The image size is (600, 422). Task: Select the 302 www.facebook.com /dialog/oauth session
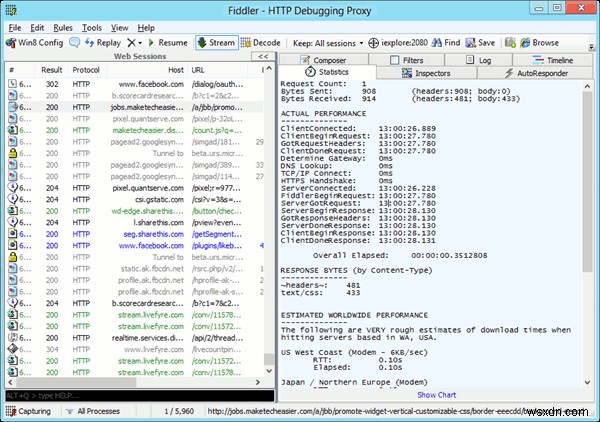[x=135, y=84]
